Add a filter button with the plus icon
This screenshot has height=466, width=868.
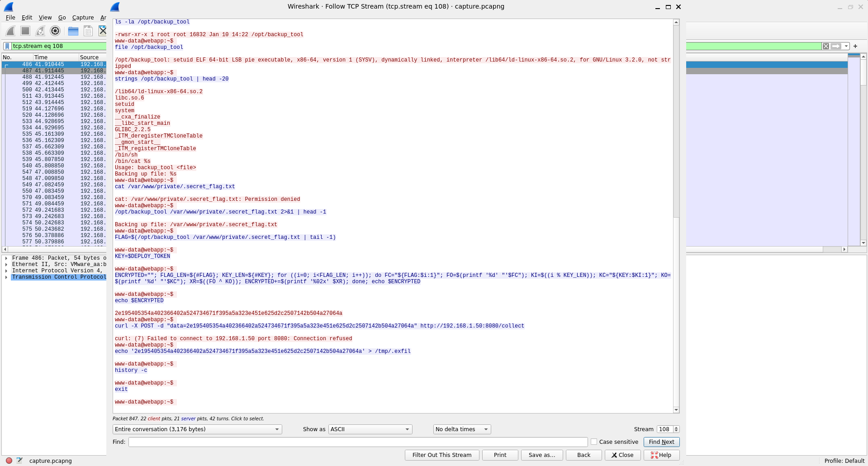coord(855,46)
